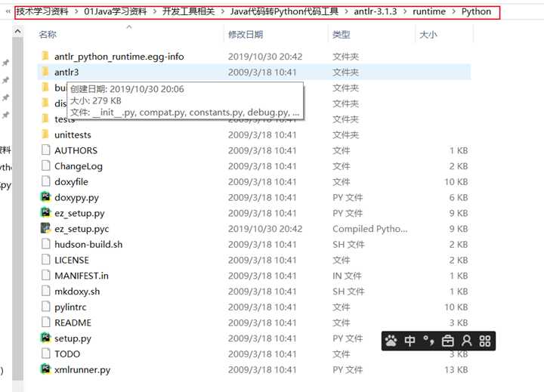Select the folder name unittests

tap(73, 134)
